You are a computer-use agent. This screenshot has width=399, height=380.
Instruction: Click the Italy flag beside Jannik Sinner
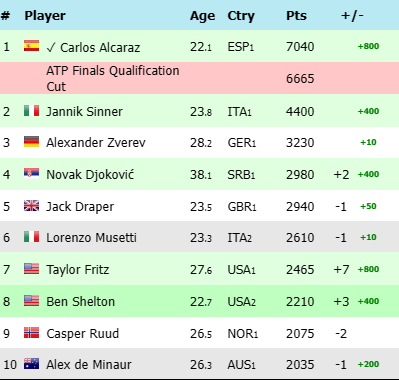click(31, 110)
